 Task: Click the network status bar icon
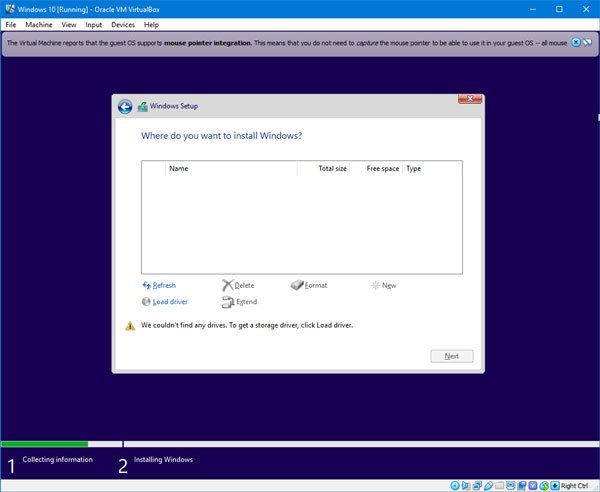[x=477, y=485]
